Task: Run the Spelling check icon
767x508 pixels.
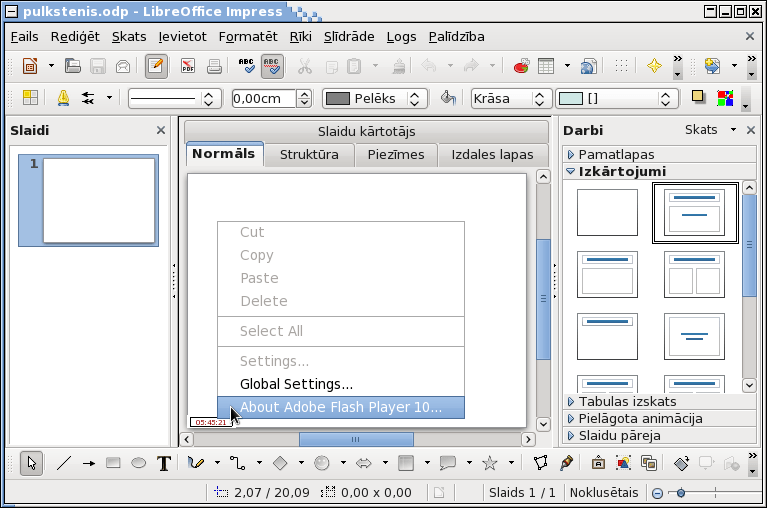Action: click(x=246, y=66)
